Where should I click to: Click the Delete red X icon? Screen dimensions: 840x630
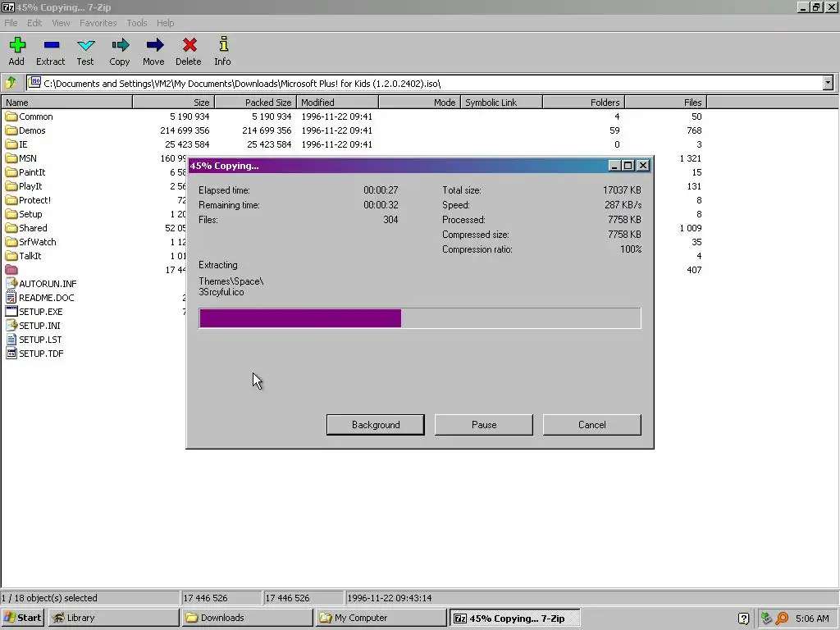(x=189, y=45)
